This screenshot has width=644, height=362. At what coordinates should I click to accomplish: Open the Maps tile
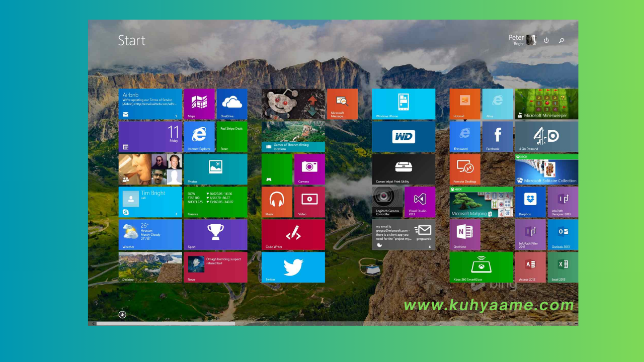199,104
